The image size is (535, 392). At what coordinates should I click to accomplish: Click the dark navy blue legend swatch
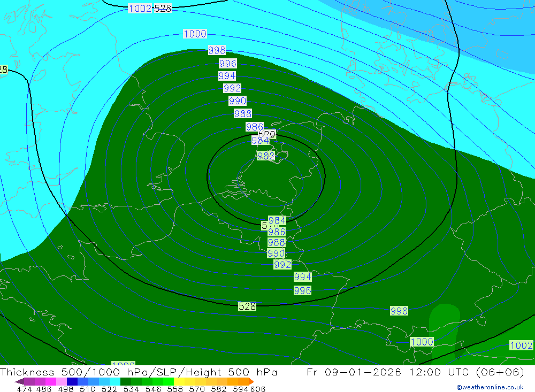71,381
